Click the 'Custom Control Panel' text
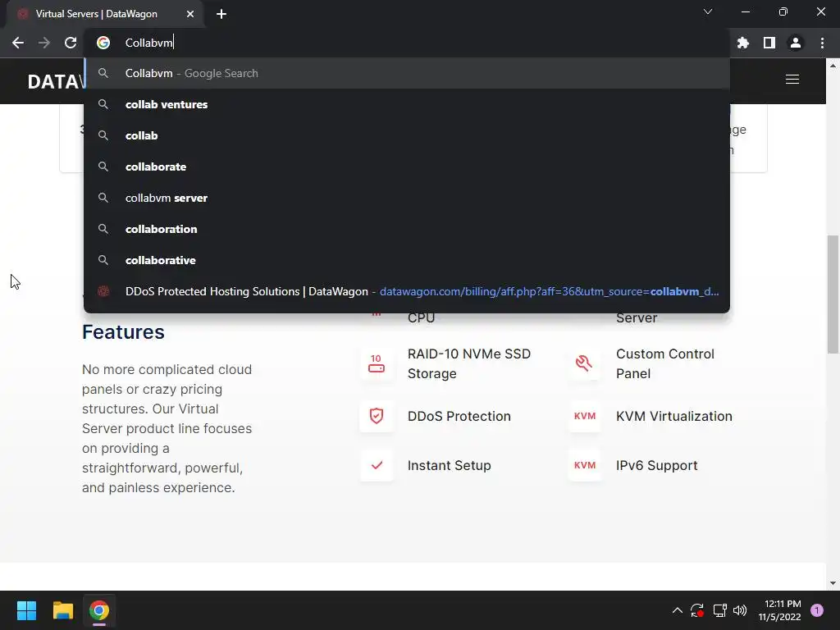This screenshot has height=630, width=840. tap(664, 363)
